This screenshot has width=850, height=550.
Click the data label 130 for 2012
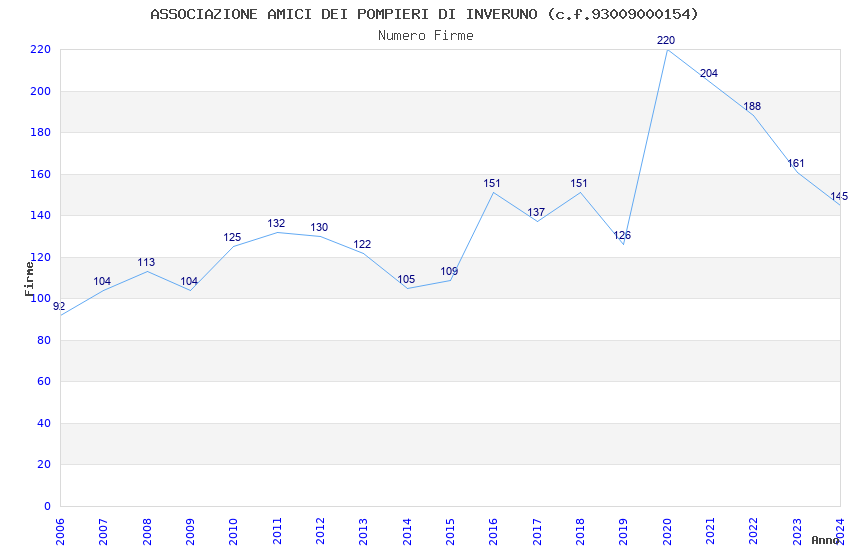tap(319, 228)
